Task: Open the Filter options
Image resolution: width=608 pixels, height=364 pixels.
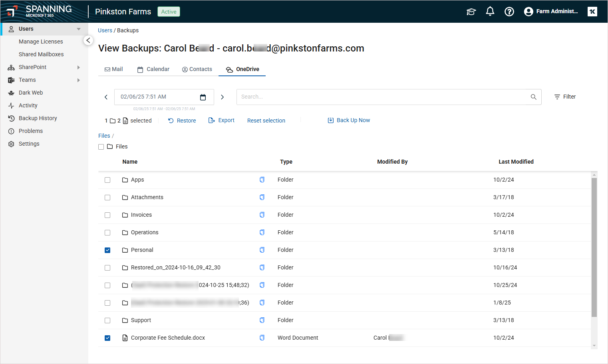Action: (x=565, y=97)
